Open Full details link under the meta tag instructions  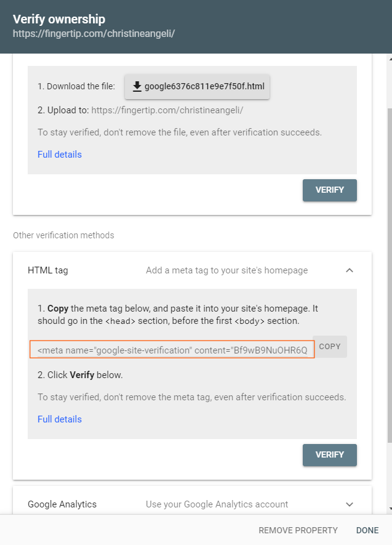pos(60,419)
